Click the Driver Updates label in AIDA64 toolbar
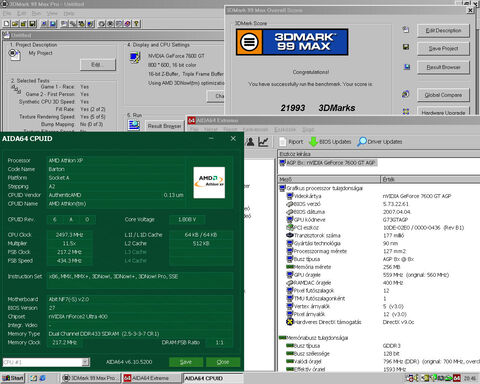This screenshot has height=384, width=480. tap(385, 142)
